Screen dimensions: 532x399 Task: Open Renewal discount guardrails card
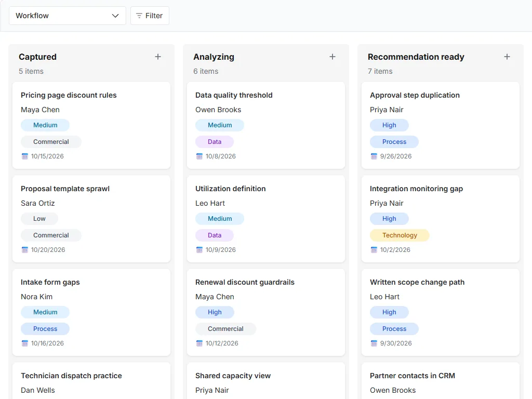(x=266, y=312)
